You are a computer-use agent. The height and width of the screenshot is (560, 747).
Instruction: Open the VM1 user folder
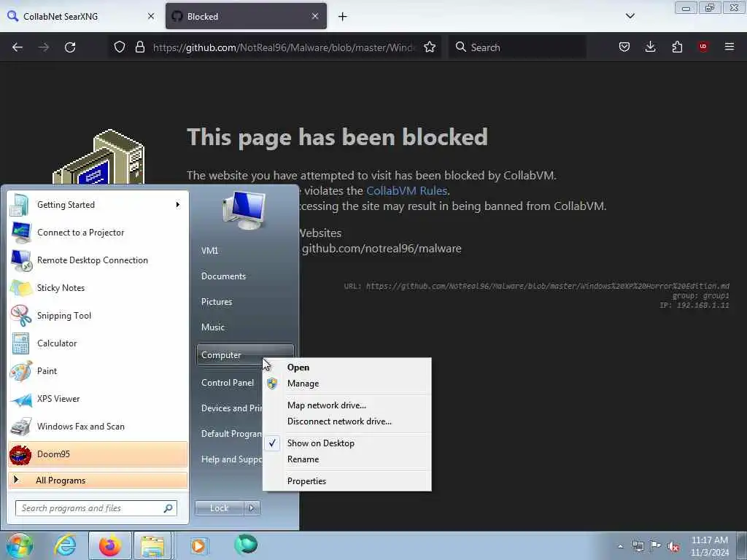(209, 251)
